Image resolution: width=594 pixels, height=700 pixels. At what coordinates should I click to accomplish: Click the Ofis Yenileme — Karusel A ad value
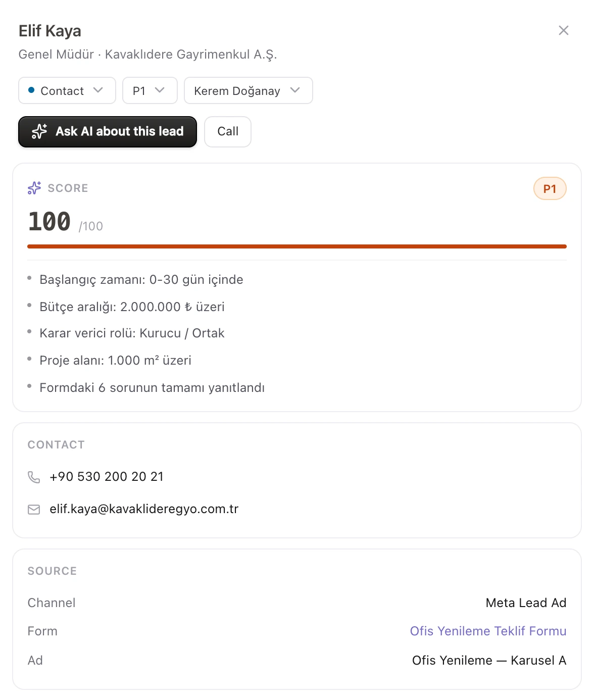coord(489,661)
